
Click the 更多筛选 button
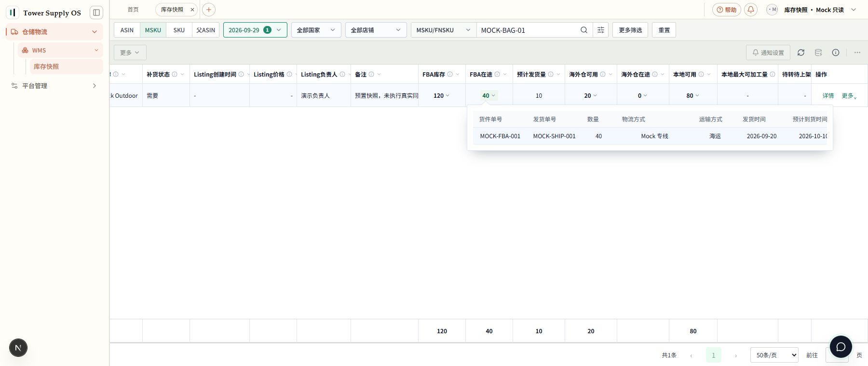[x=630, y=30]
